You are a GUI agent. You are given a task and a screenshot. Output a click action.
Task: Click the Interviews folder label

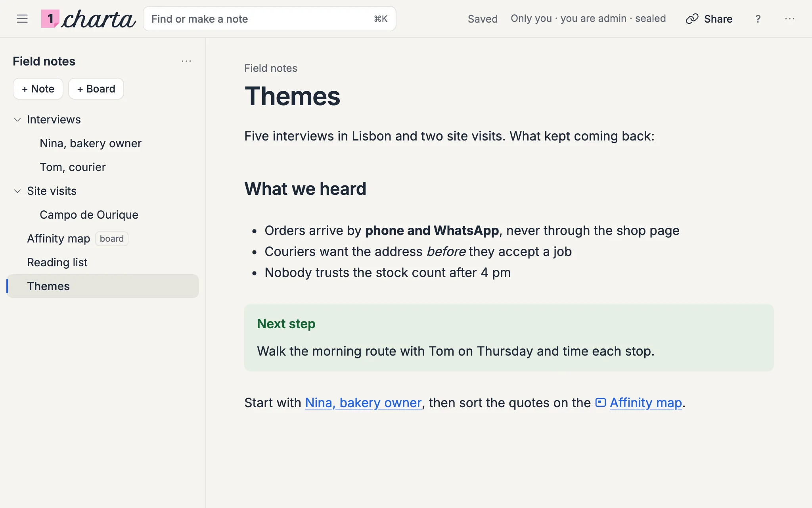54,119
